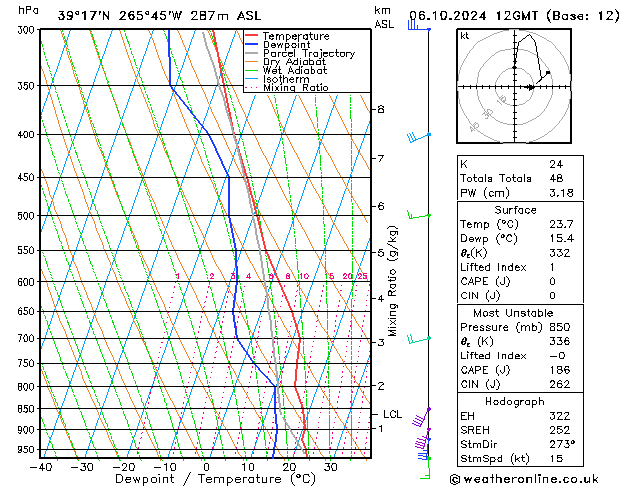This screenshot has width=629, height=486.
Task: Click the Surface section header
Action: [515, 210]
